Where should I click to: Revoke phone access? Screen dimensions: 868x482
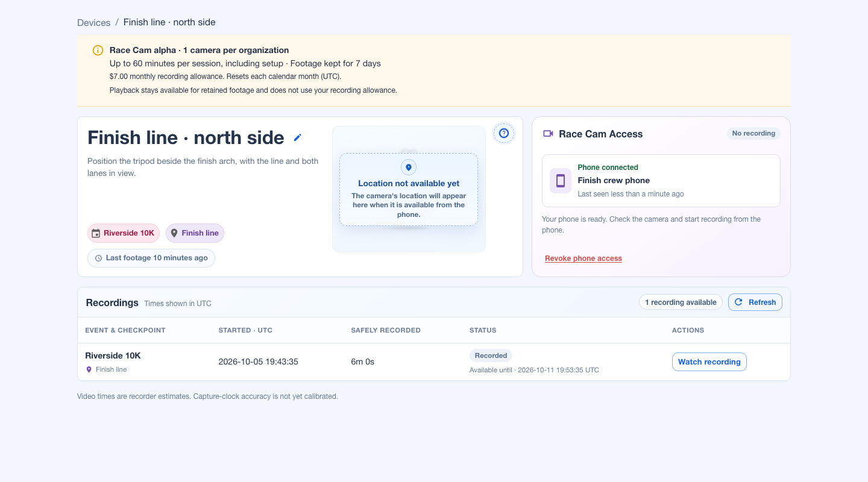tap(583, 258)
